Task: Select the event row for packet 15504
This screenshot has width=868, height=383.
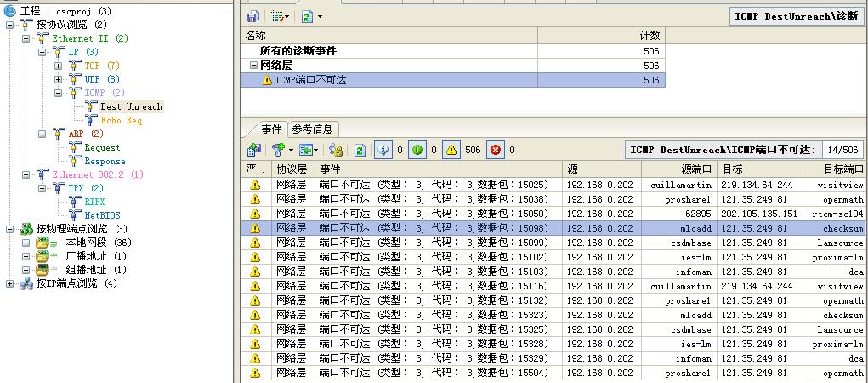Action: (x=554, y=373)
